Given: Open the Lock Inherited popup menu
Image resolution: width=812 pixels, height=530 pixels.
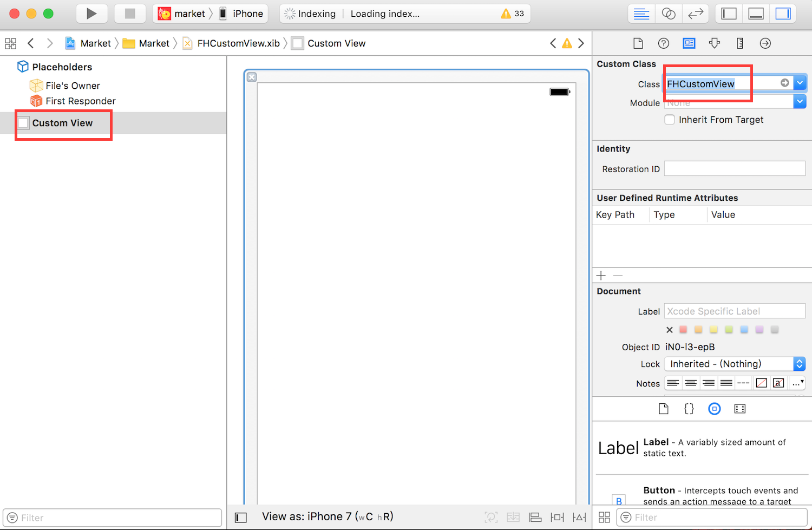Looking at the screenshot, I should pos(800,364).
